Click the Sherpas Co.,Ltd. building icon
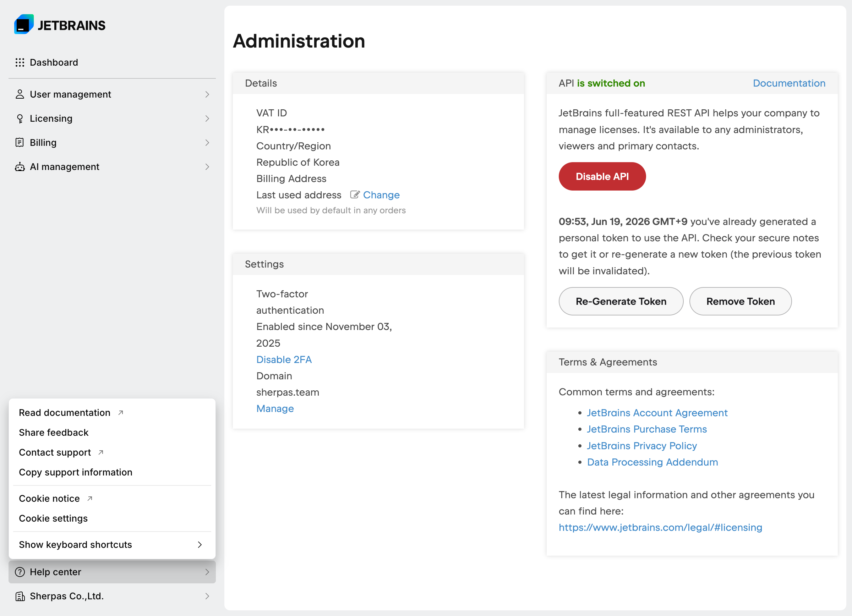Image resolution: width=852 pixels, height=616 pixels. click(x=20, y=596)
